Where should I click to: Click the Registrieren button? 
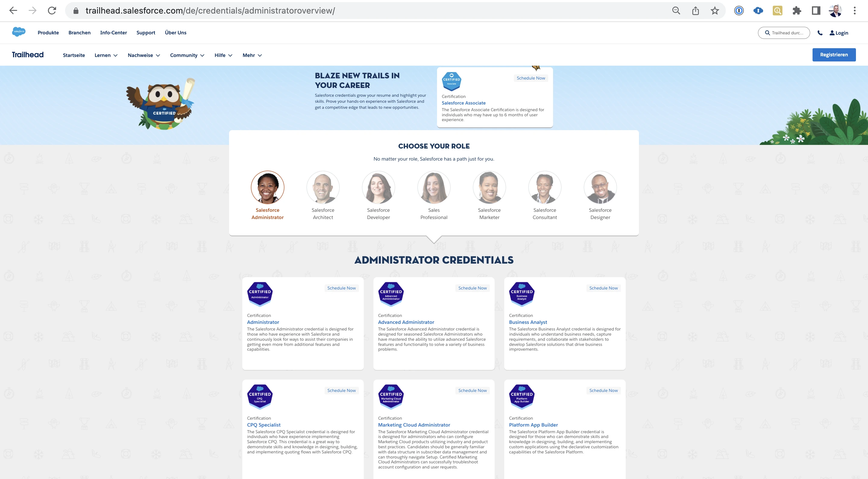click(834, 55)
